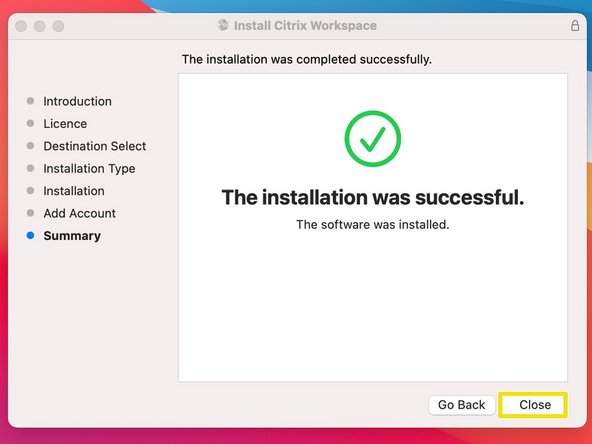Select the Licence step in sidebar
Image resolution: width=592 pixels, height=444 pixels.
65,123
